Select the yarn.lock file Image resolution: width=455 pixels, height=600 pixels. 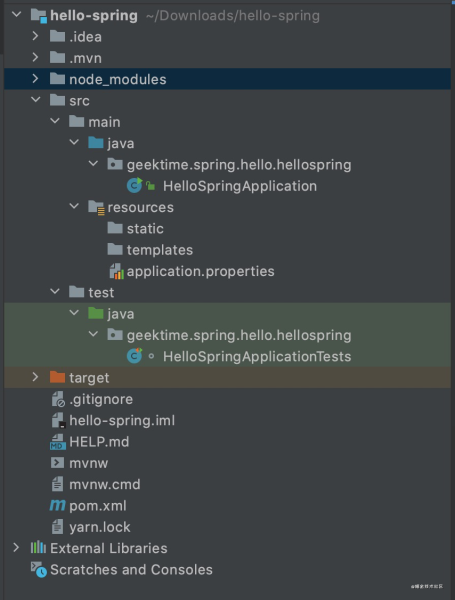[x=99, y=527]
